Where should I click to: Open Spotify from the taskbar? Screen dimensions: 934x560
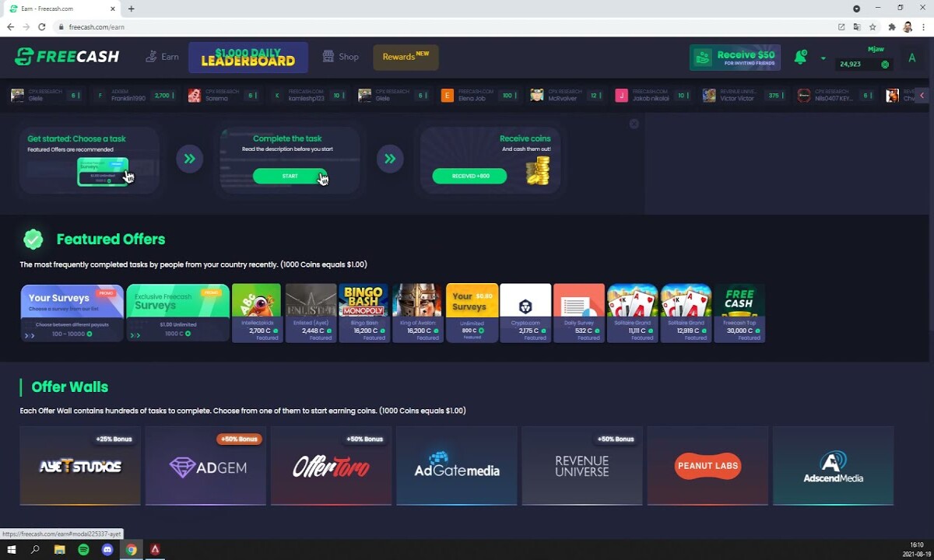pos(83,549)
